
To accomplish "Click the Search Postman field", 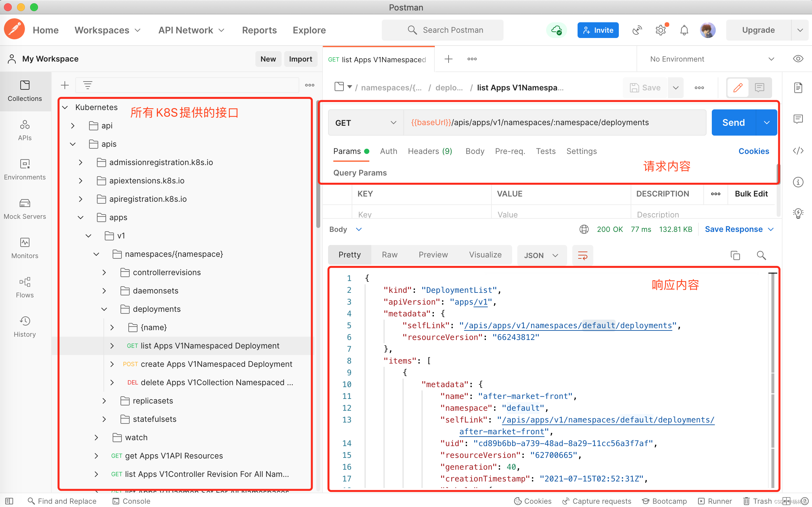I will pyautogui.click(x=442, y=30).
